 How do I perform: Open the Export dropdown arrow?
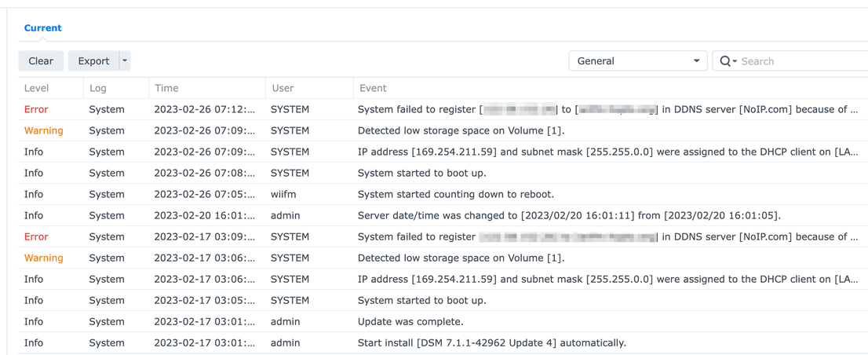(125, 61)
